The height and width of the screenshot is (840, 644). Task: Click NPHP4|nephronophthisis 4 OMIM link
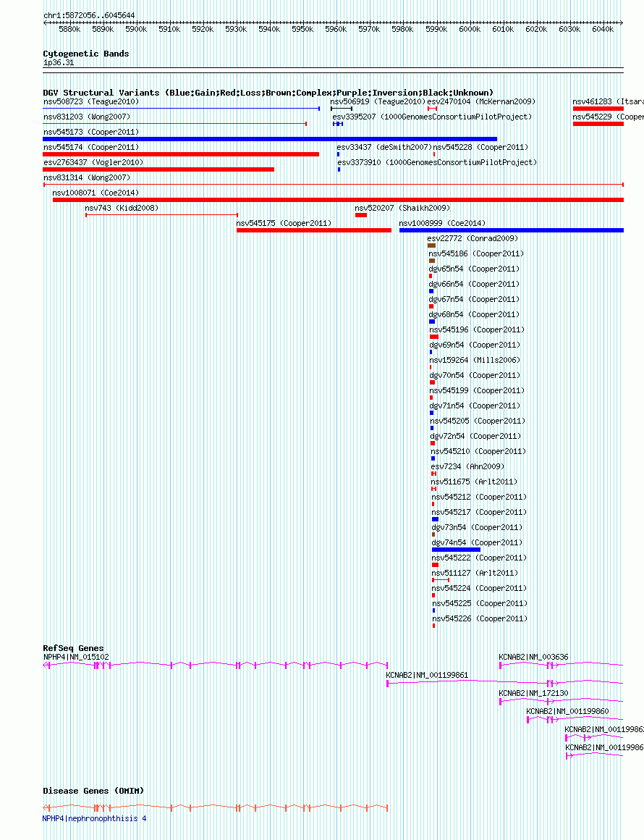94,818
